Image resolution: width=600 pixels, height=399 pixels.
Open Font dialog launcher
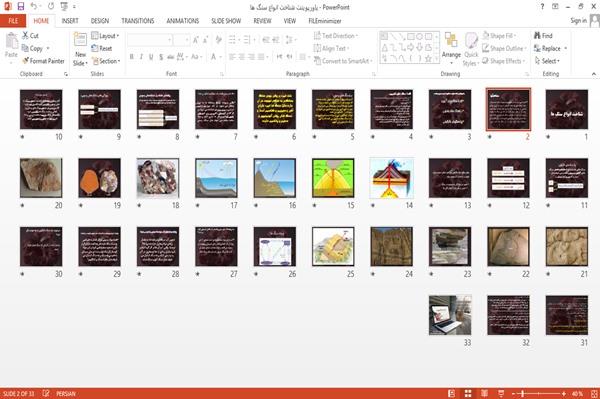click(x=222, y=74)
